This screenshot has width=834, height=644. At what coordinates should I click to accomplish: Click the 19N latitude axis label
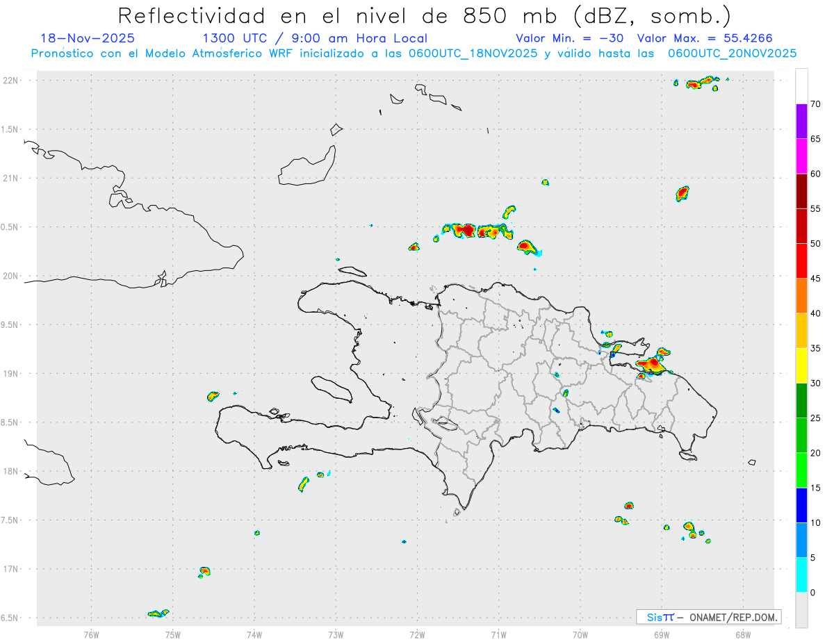point(10,374)
